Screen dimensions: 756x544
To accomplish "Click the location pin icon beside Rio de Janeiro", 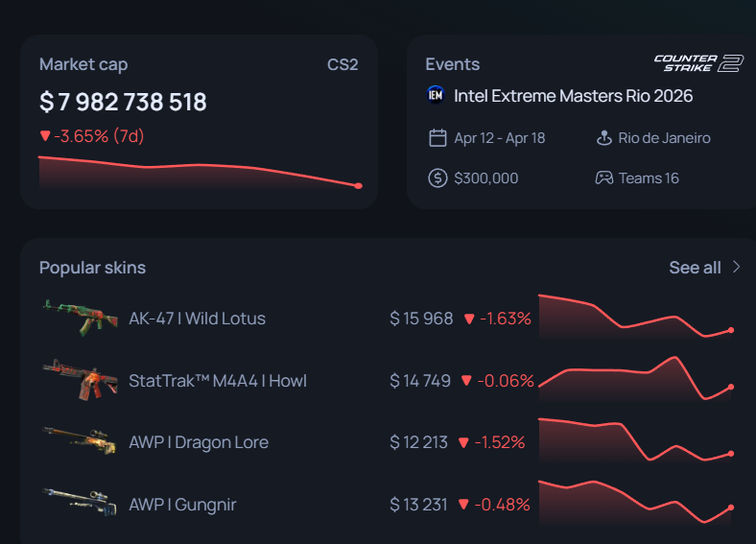I will [x=604, y=138].
